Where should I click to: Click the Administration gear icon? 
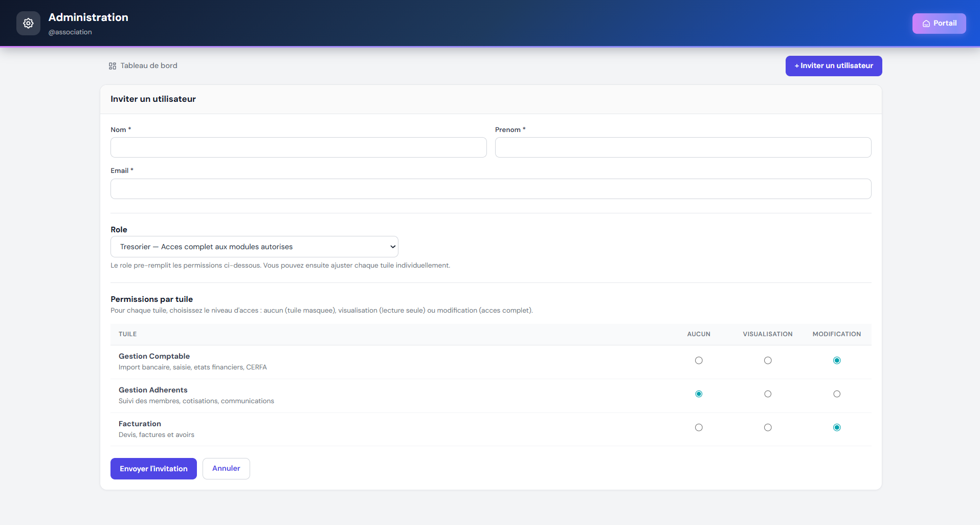28,24
